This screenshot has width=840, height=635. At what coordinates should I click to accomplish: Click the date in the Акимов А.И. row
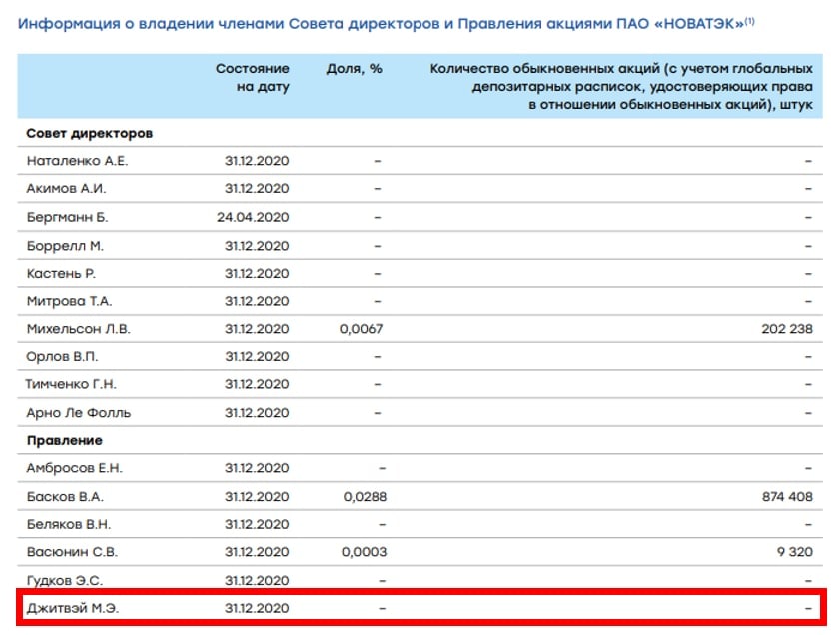(x=257, y=189)
